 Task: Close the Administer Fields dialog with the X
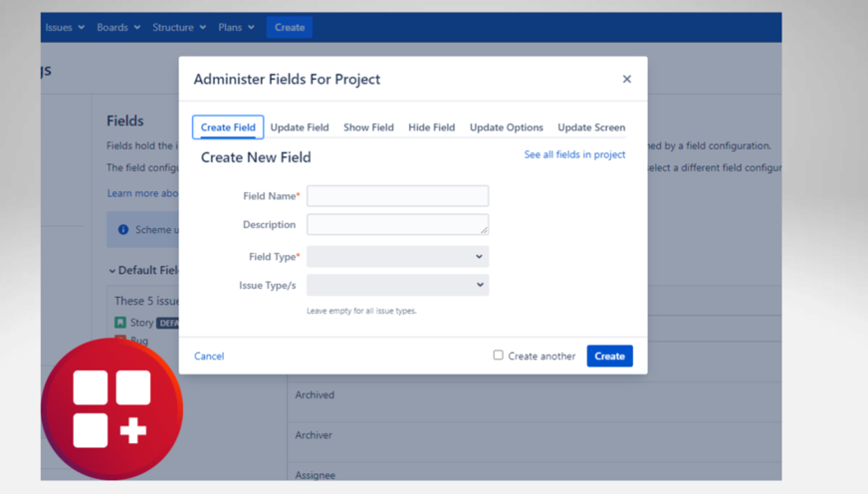coord(627,80)
